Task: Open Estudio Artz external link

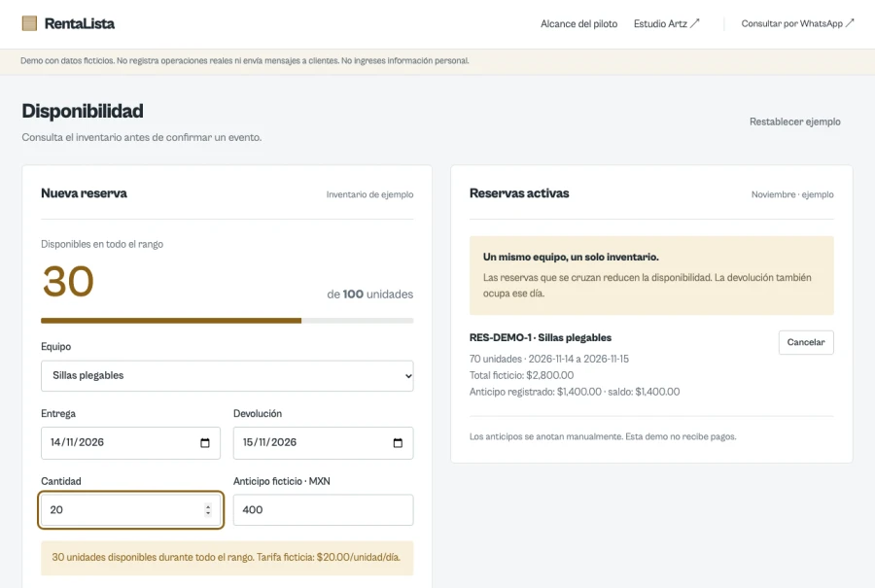Action: [x=666, y=24]
